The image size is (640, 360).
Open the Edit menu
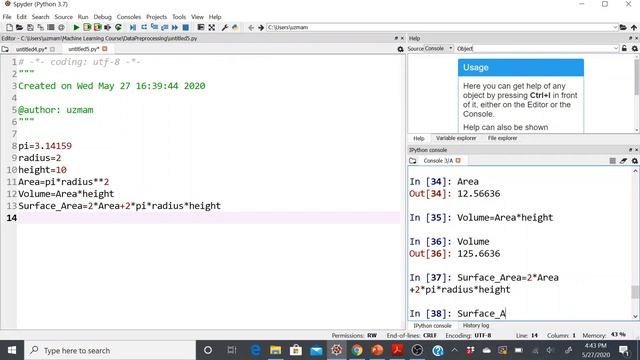click(x=21, y=17)
